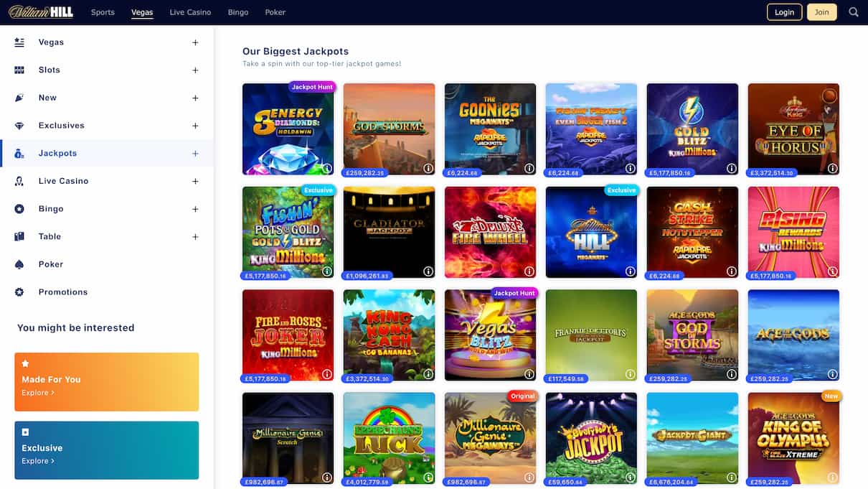Click the Table sidebar icon
The image size is (868, 489).
tap(19, 237)
